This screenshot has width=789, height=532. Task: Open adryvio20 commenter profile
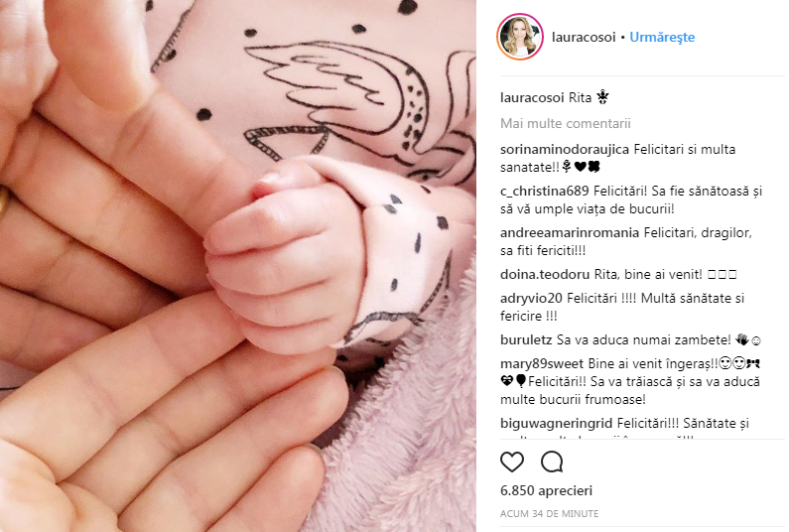tap(531, 299)
